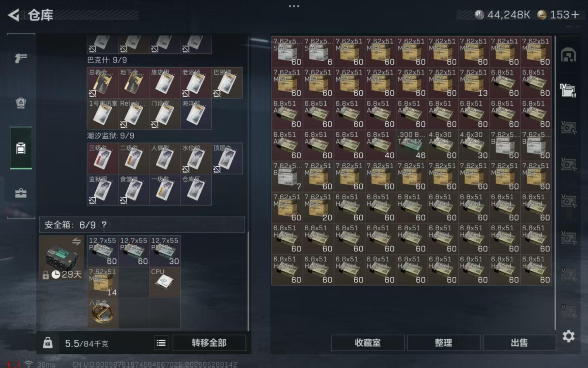
Task: Select the container tab in left sidebar
Action: (x=21, y=148)
